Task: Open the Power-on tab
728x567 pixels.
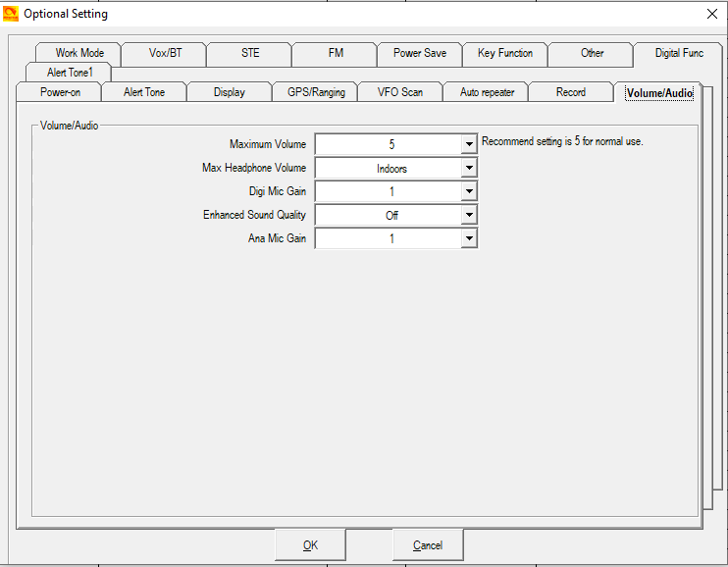Action: [x=60, y=92]
